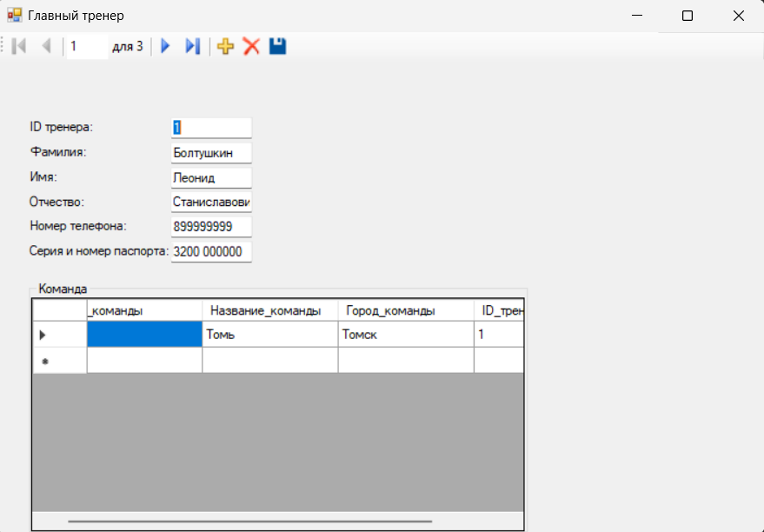Delete current record with red X
This screenshot has height=532, width=764.
251,46
